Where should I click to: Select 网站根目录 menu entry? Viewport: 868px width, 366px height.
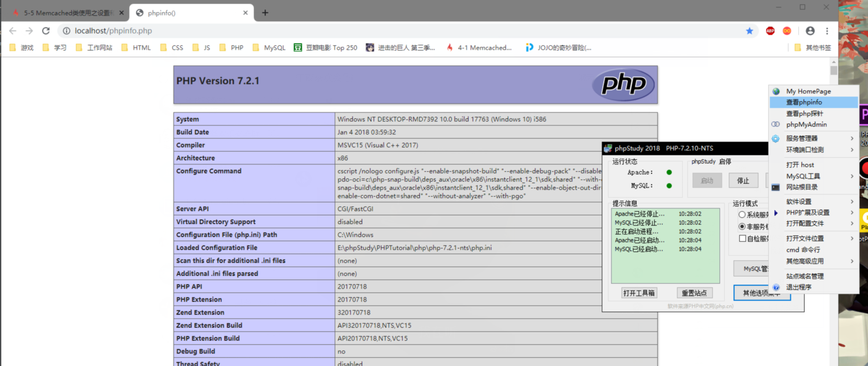point(813,187)
